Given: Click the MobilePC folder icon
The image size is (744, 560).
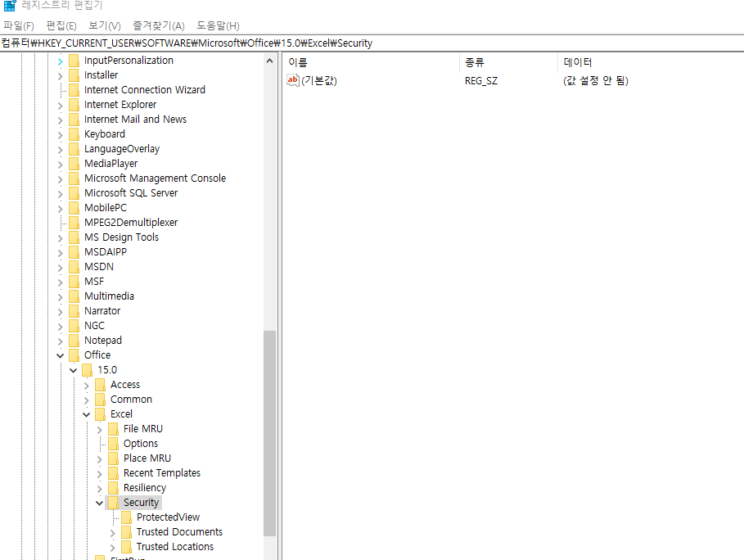Looking at the screenshot, I should (74, 208).
